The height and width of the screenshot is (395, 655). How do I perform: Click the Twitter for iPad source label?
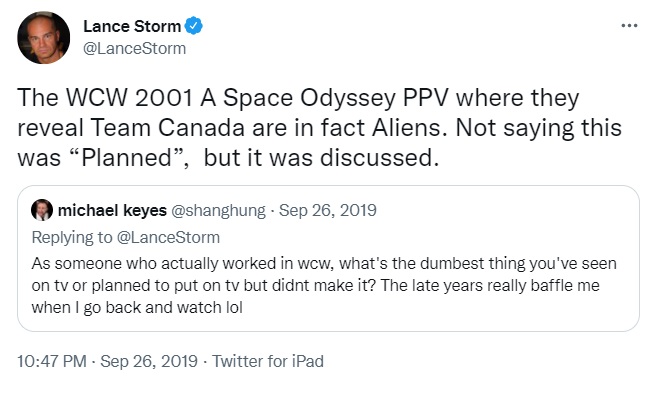tap(268, 361)
